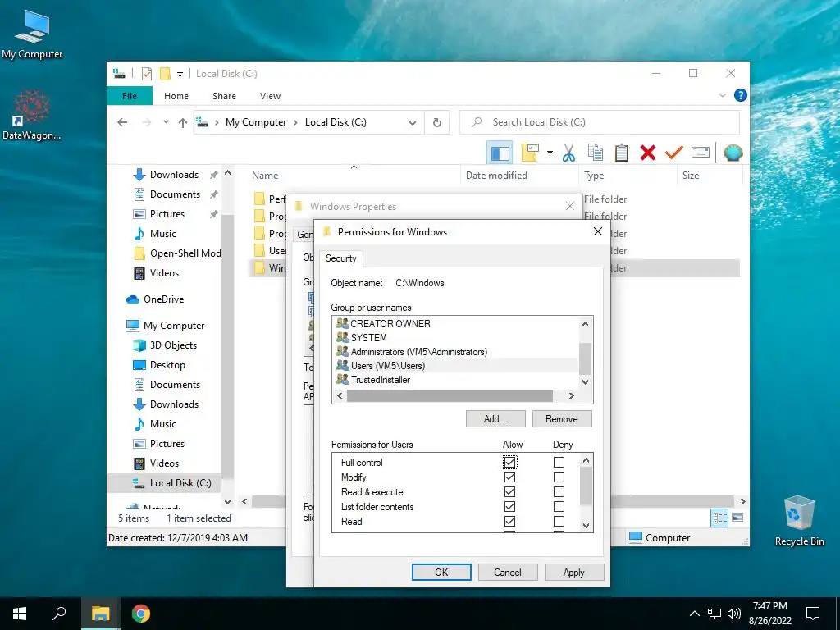This screenshot has width=840, height=630.
Task: Open the Recycle Bin desktop icon
Action: (799, 520)
